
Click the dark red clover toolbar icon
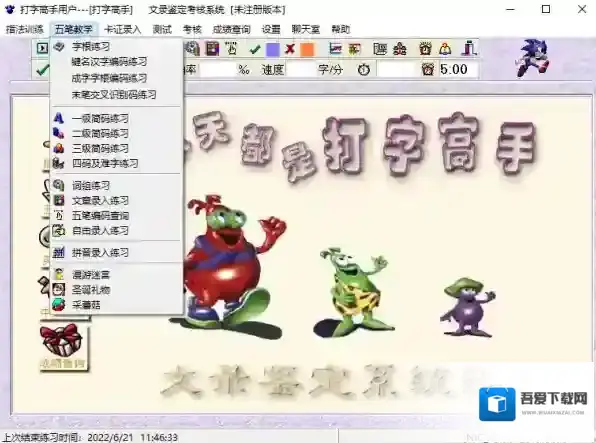(x=399, y=49)
